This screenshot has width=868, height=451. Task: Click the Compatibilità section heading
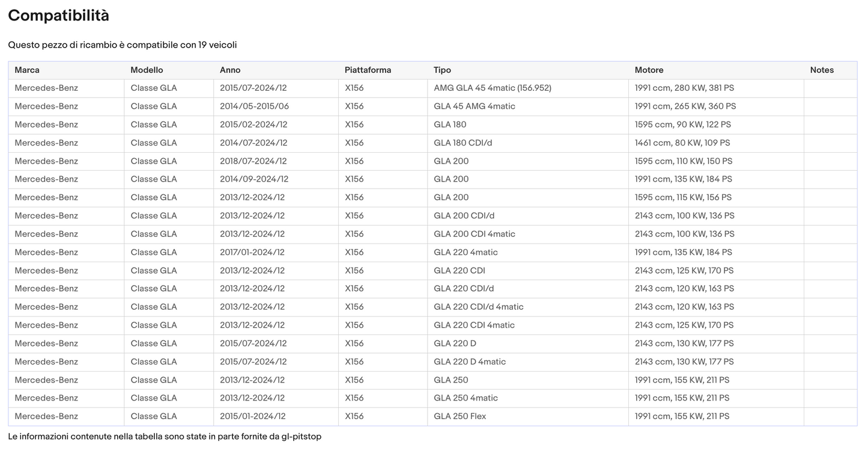click(x=58, y=16)
